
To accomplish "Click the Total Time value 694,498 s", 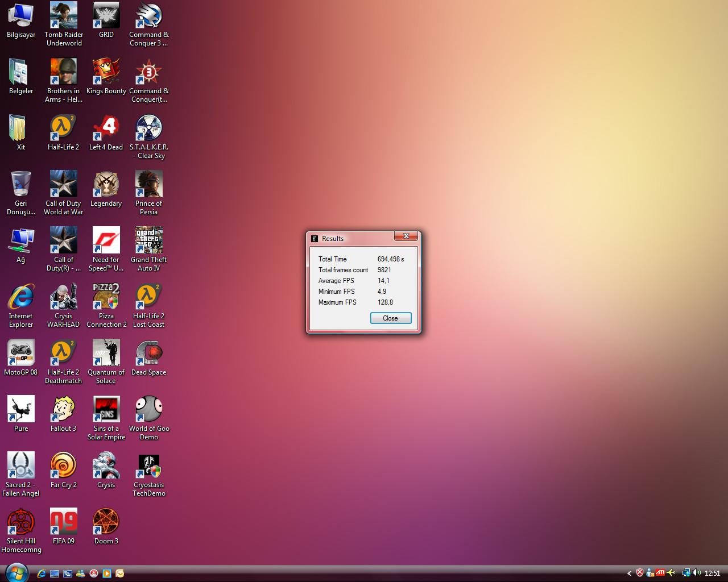I will pyautogui.click(x=391, y=259).
